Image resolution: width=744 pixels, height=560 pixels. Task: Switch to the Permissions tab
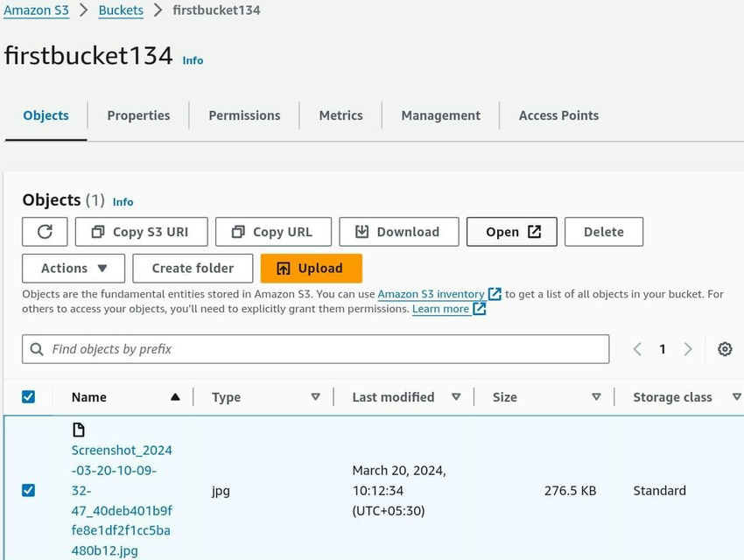[244, 115]
